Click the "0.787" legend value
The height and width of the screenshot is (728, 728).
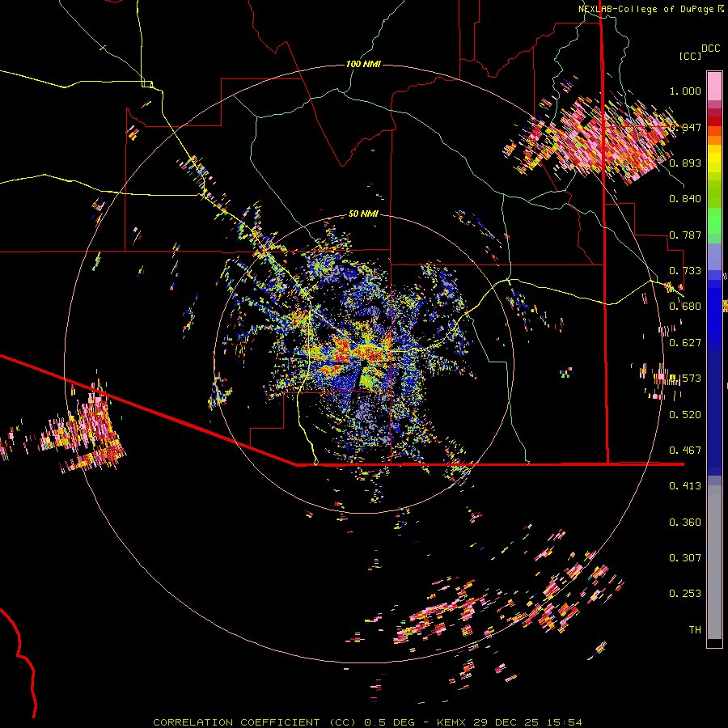(685, 235)
